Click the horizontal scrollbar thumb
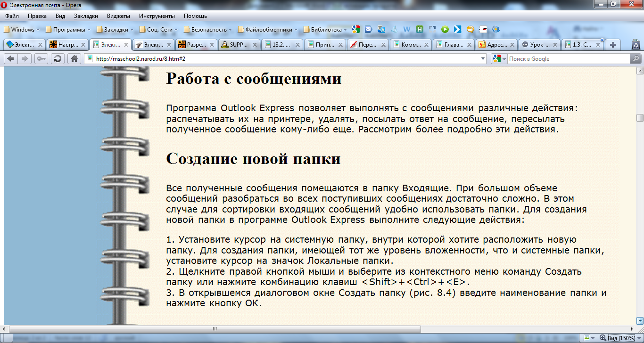 tap(215, 329)
